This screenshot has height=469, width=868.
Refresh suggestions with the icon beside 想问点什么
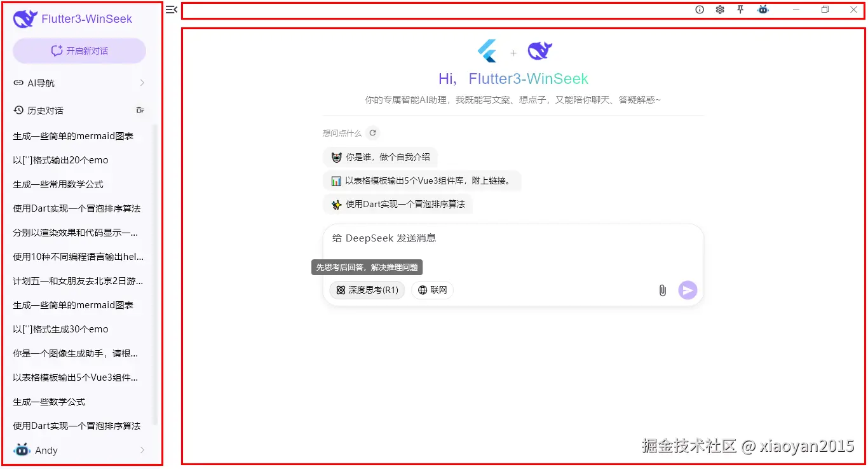click(x=373, y=133)
